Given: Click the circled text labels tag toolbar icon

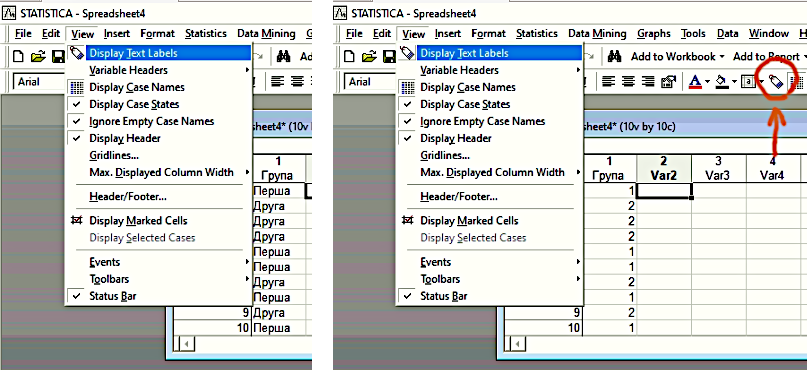Looking at the screenshot, I should tap(775, 81).
